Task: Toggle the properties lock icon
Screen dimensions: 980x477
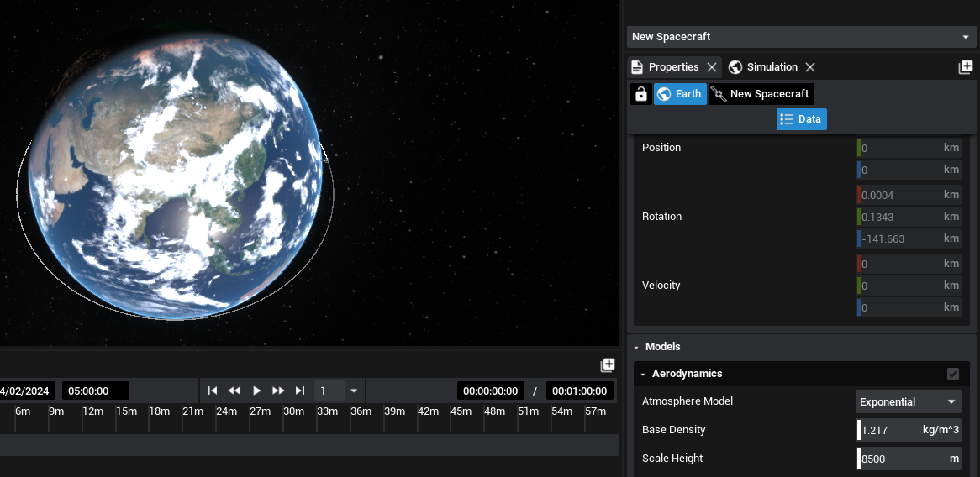Action: [x=640, y=94]
